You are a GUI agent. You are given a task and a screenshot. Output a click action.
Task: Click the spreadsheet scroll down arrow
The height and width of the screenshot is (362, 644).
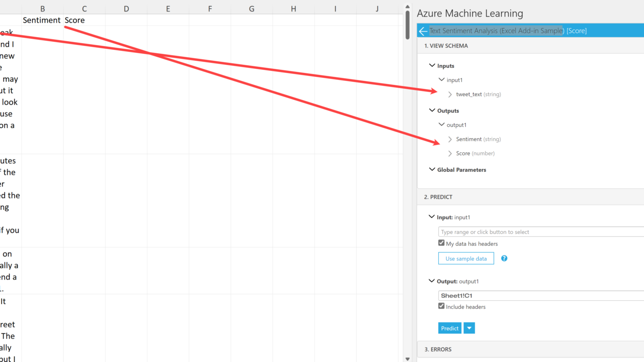coord(408,358)
